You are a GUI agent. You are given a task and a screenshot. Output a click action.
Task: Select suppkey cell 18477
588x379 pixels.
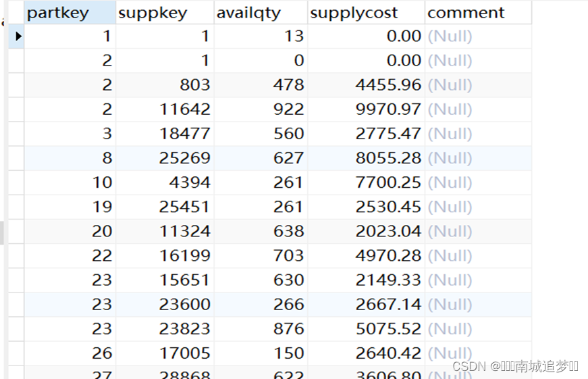point(165,134)
